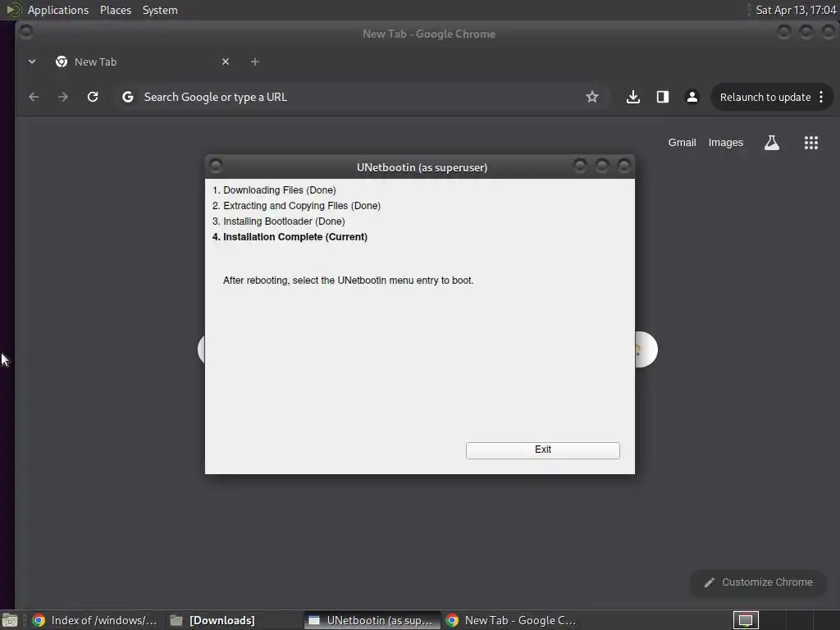Maximize the UNetbootin window
840x630 pixels.
coord(602,166)
